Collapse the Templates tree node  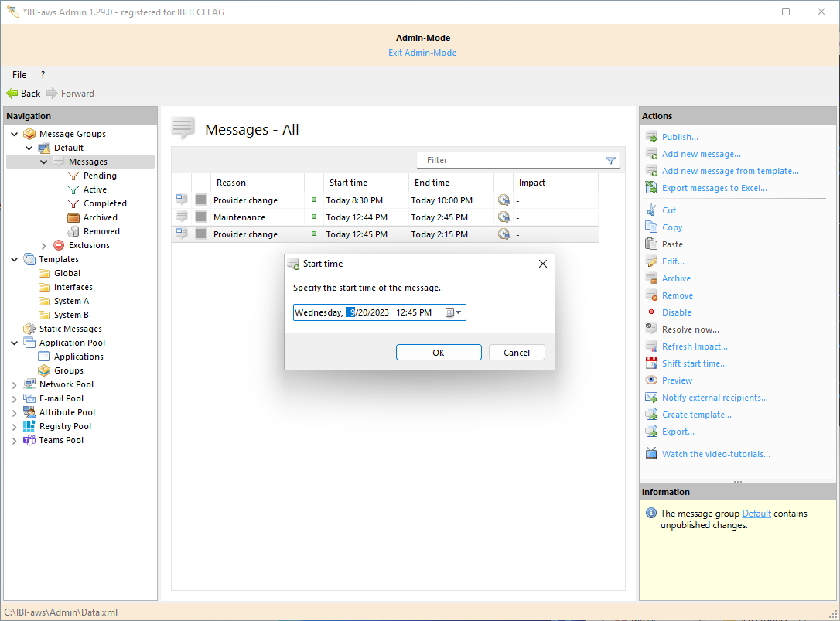point(15,259)
